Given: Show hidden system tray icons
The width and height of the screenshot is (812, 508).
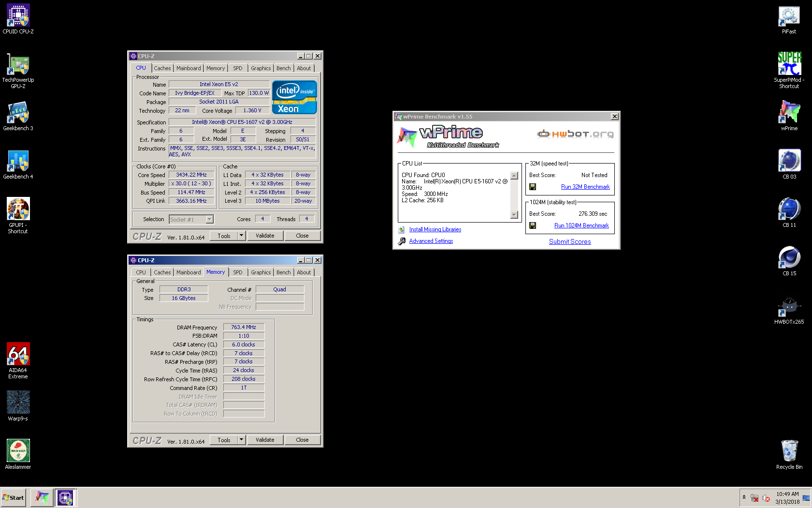Looking at the screenshot, I should tap(744, 497).
